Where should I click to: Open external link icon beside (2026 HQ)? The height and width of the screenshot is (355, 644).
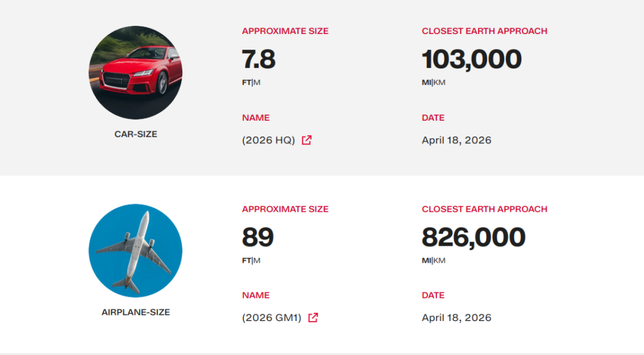point(307,140)
